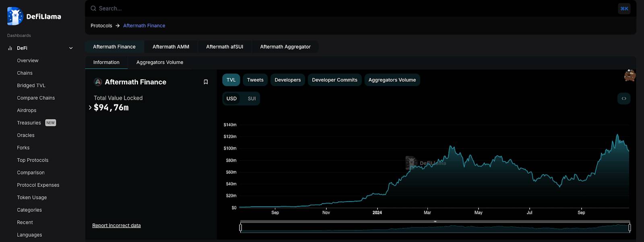Click the DefiLlama logo
The image size is (644, 242).
coord(34,16)
